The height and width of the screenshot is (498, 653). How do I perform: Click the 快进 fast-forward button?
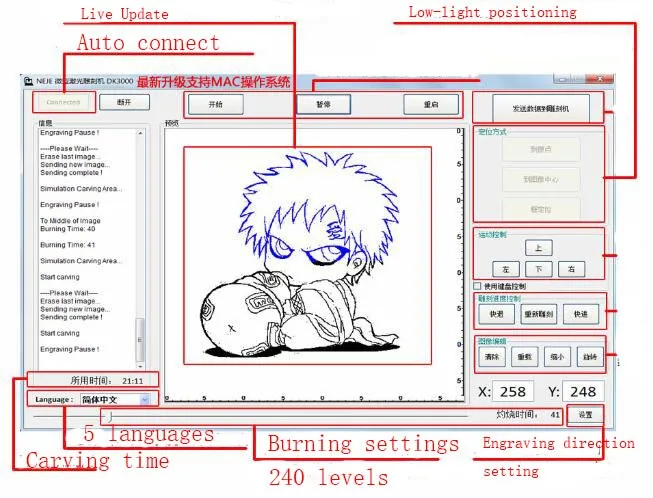(581, 314)
